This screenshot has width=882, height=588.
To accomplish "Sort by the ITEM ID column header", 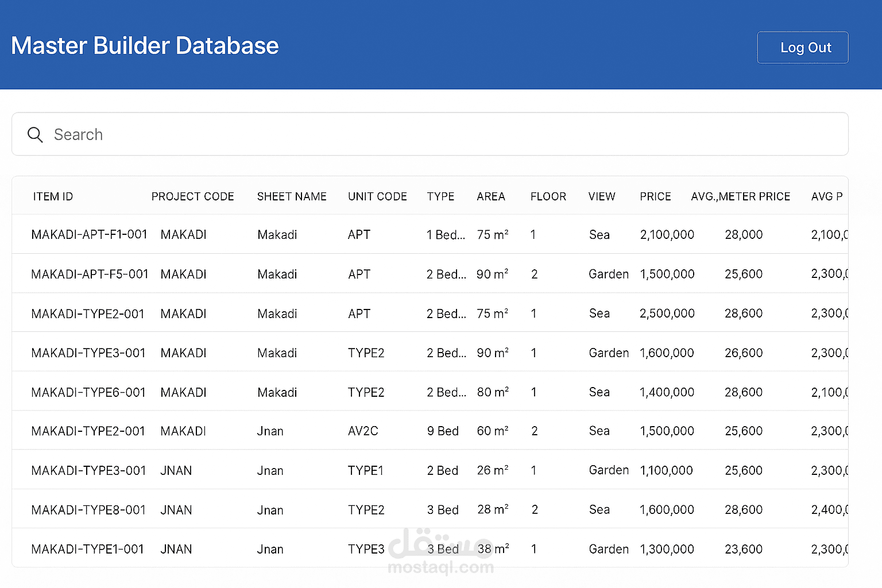I will [x=53, y=196].
